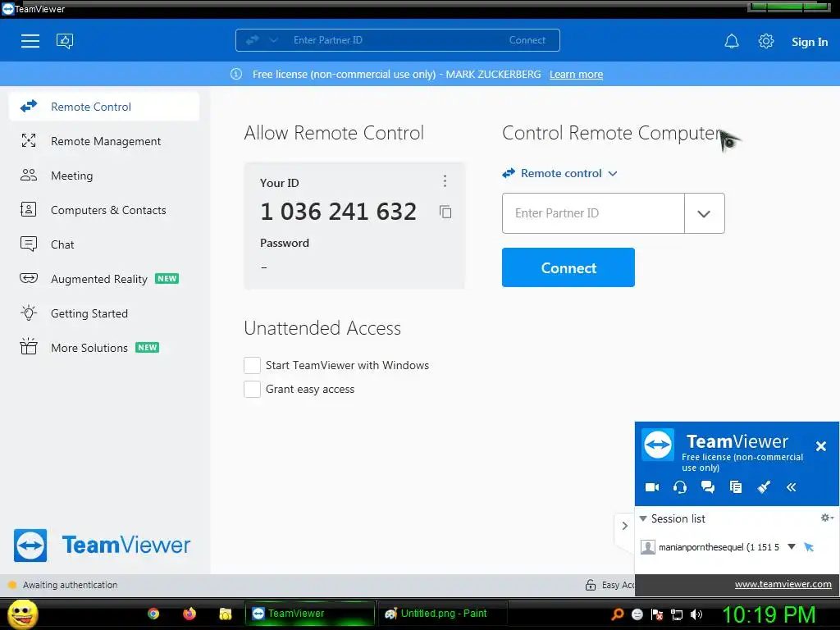Click the Awaiting authentication status
840x630 pixels.
pos(70,585)
